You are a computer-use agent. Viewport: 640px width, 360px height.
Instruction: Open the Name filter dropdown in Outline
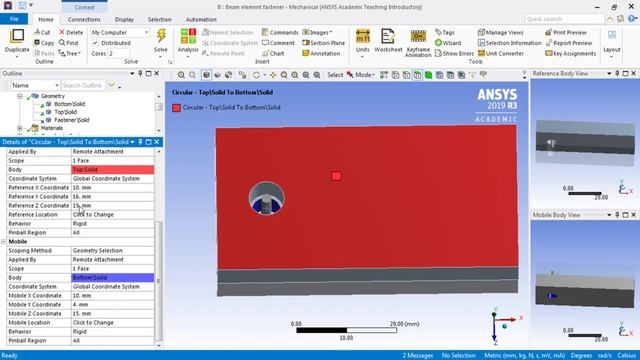[x=35, y=85]
